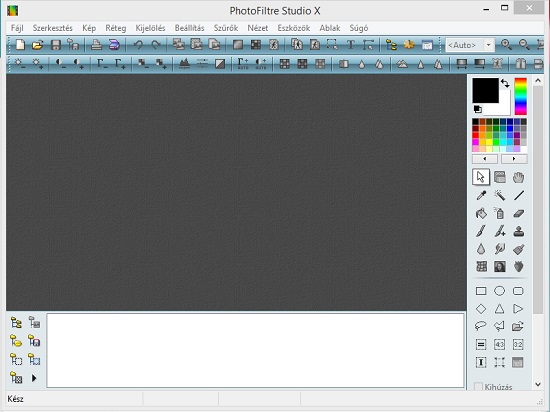This screenshot has width=550, height=412.
Task: Click the Zoom out magnifier icon
Action: 524,45
